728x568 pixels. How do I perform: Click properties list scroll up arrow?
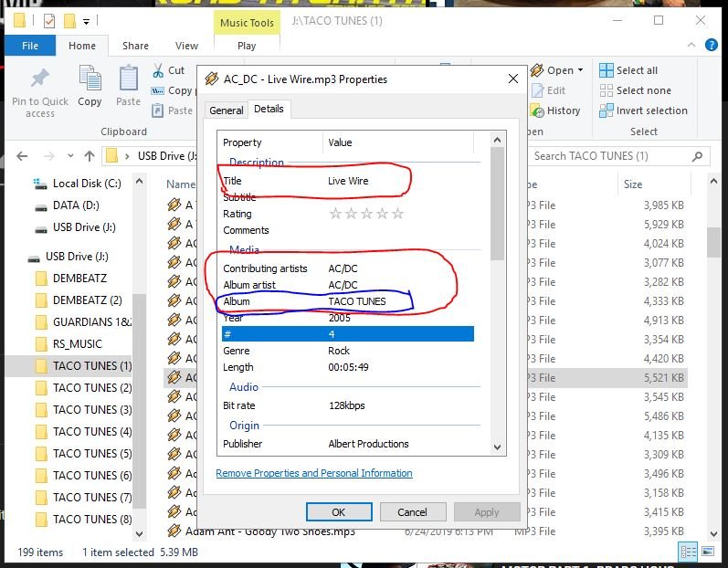(497, 140)
